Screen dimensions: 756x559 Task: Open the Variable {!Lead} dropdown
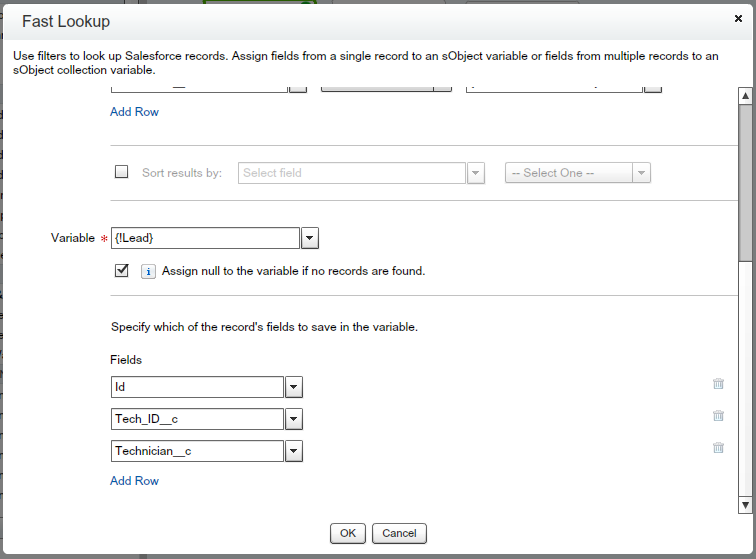(x=310, y=238)
